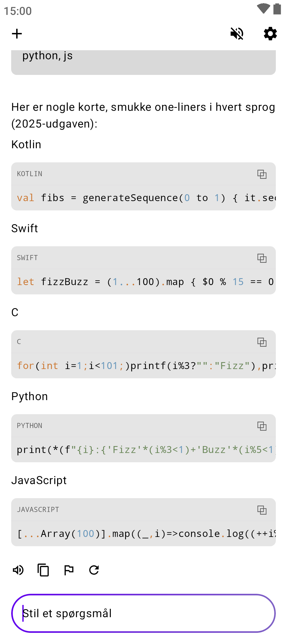The width and height of the screenshot is (287, 644).
Task: Tap the C for-loop code line
Action: click(x=143, y=366)
